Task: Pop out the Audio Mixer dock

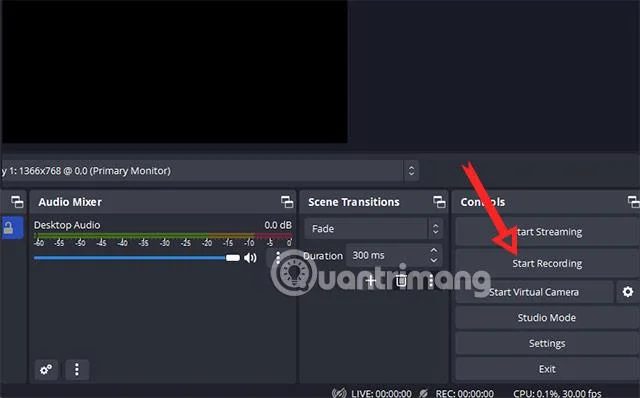Action: tap(287, 202)
